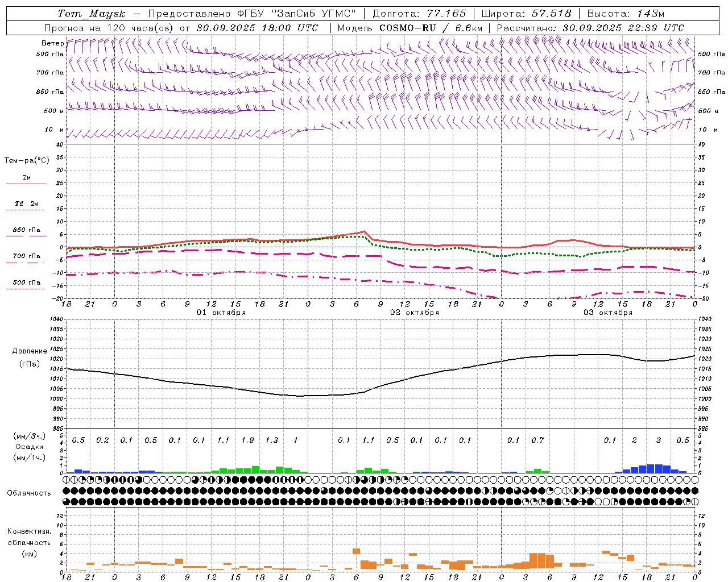The height and width of the screenshot is (582, 728).
Task: Click the 700 гПа temperature legend entry
Action: pos(26,256)
